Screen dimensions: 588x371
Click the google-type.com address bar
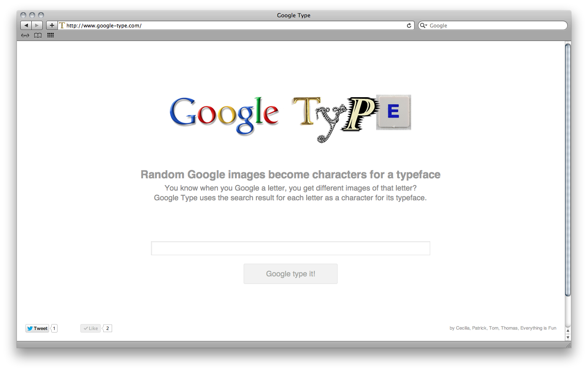point(236,25)
